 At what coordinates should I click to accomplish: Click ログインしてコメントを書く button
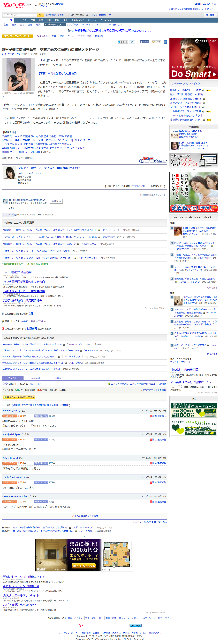pyautogui.click(x=19, y=397)
